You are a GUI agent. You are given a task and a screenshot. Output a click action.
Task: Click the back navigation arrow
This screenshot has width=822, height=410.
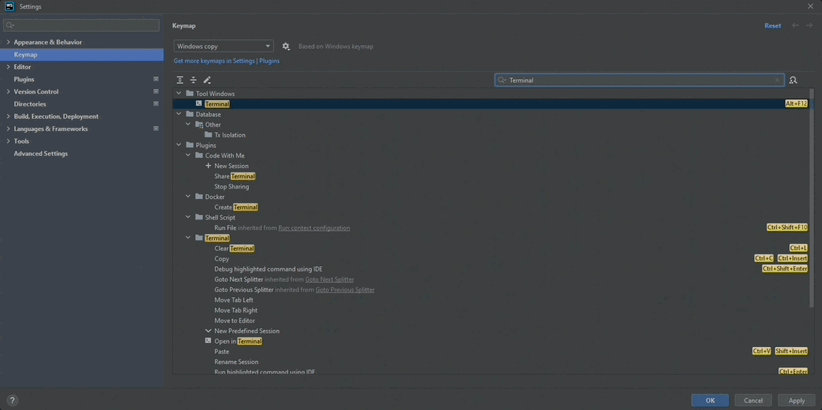(795, 26)
